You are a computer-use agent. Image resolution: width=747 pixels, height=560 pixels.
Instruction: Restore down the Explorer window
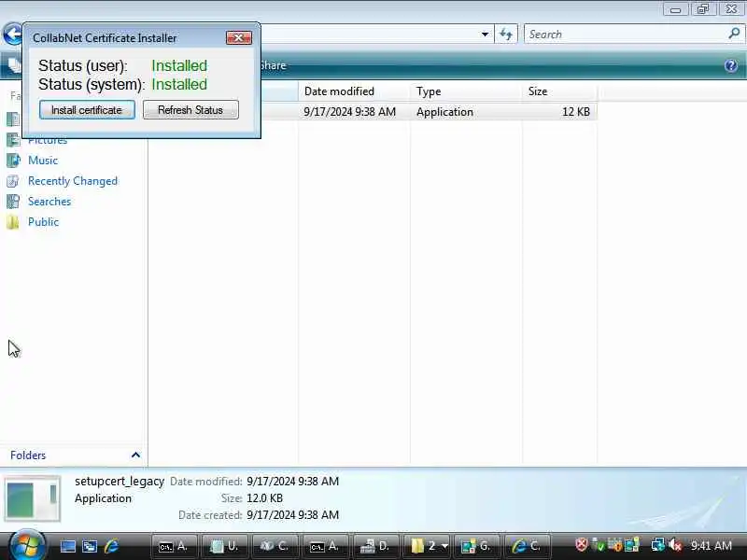pos(703,9)
